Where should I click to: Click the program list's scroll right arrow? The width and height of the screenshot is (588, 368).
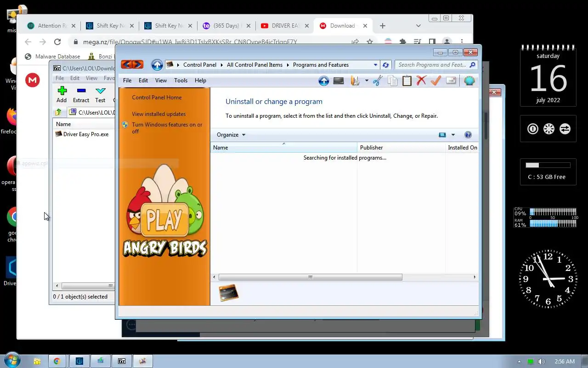(475, 277)
